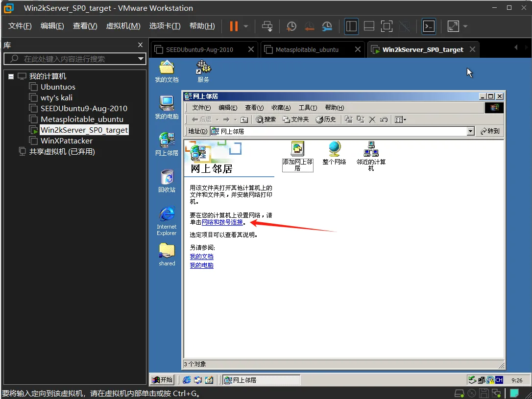Open the 服务 desktop shortcut
Image resolution: width=532 pixels, height=399 pixels.
[203, 71]
